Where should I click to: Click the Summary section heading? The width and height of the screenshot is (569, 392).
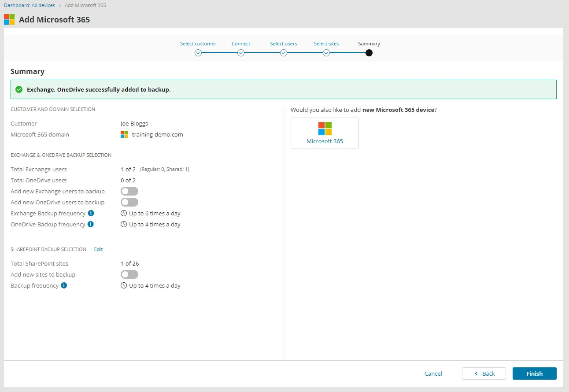click(x=27, y=71)
